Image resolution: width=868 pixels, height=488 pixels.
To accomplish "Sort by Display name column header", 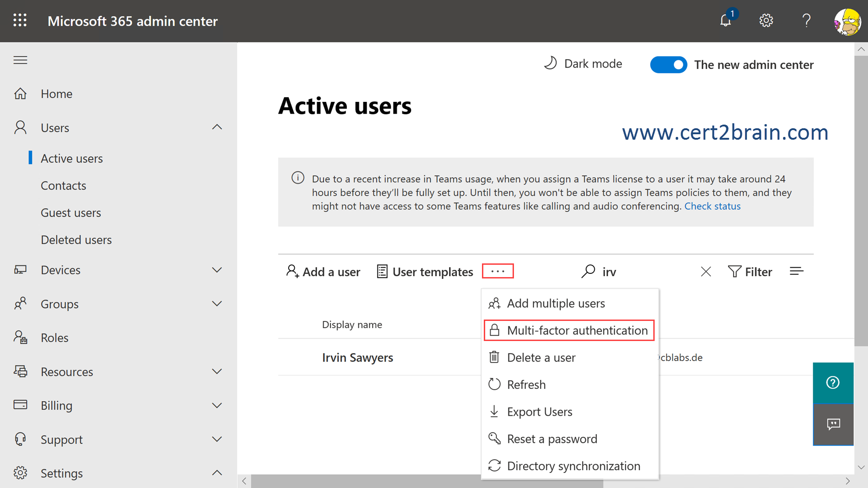I will coord(352,325).
